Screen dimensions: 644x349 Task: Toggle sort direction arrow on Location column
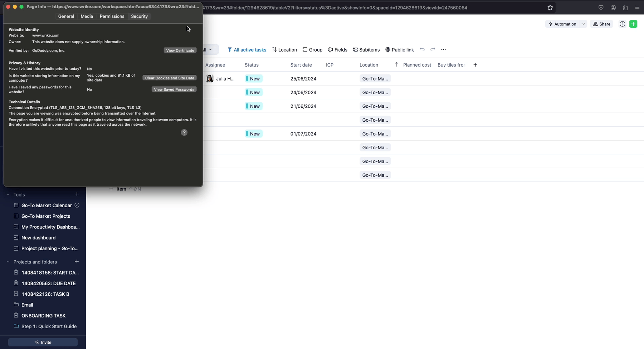[x=396, y=65]
